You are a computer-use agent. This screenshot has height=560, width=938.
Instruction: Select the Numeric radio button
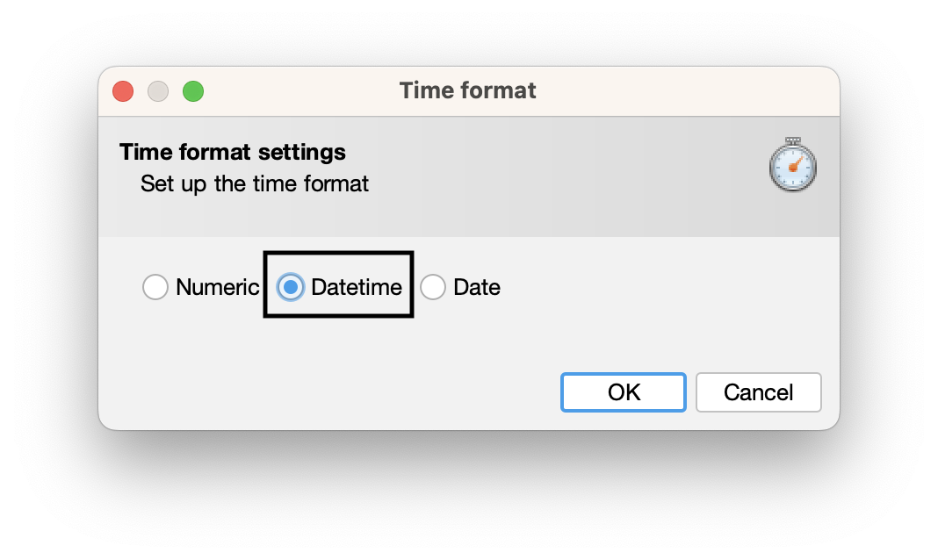(155, 287)
